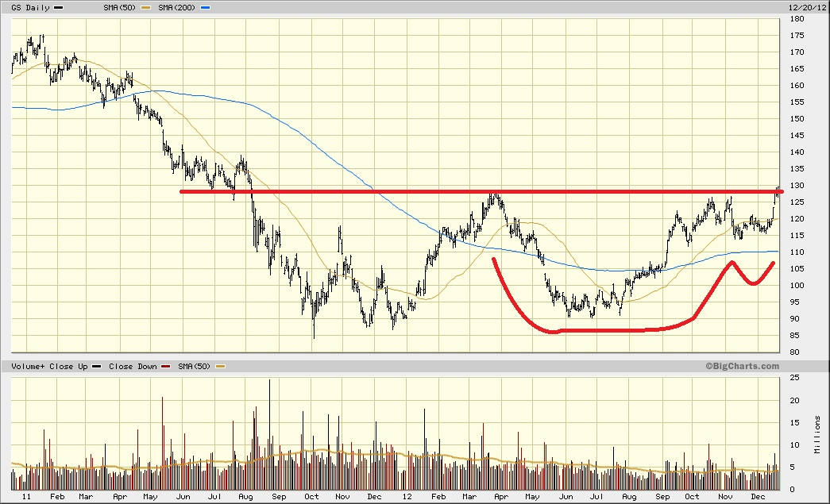Click the 160 price axis label
The image size is (830, 504).
[x=797, y=85]
